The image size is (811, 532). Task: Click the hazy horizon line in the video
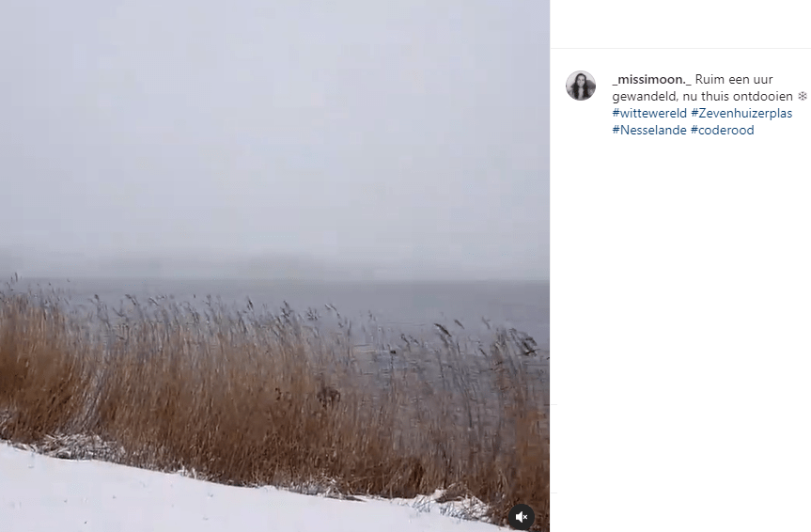coord(274,278)
